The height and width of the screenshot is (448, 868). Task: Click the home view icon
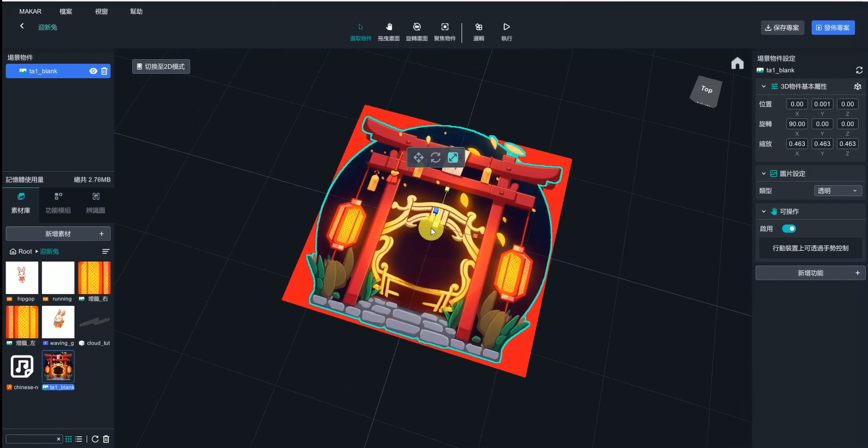[x=737, y=64]
